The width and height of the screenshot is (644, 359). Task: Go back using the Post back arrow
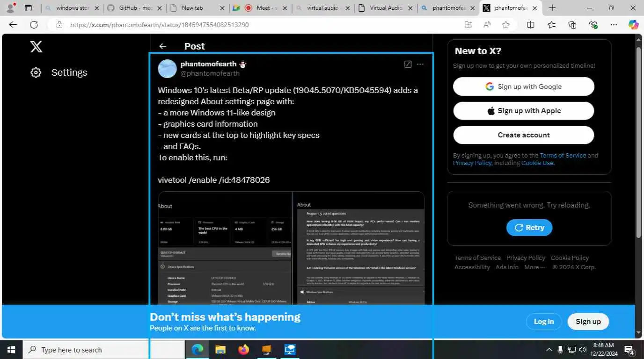[162, 46]
